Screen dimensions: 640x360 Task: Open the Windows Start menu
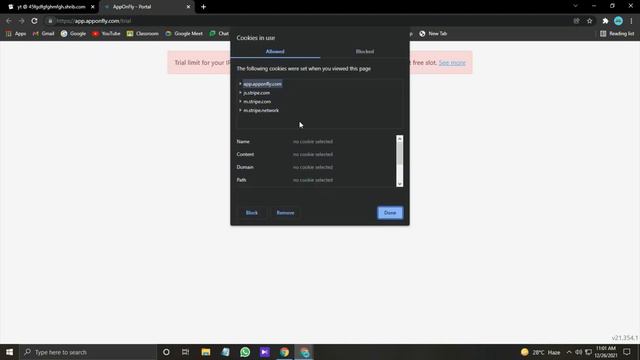point(9,352)
